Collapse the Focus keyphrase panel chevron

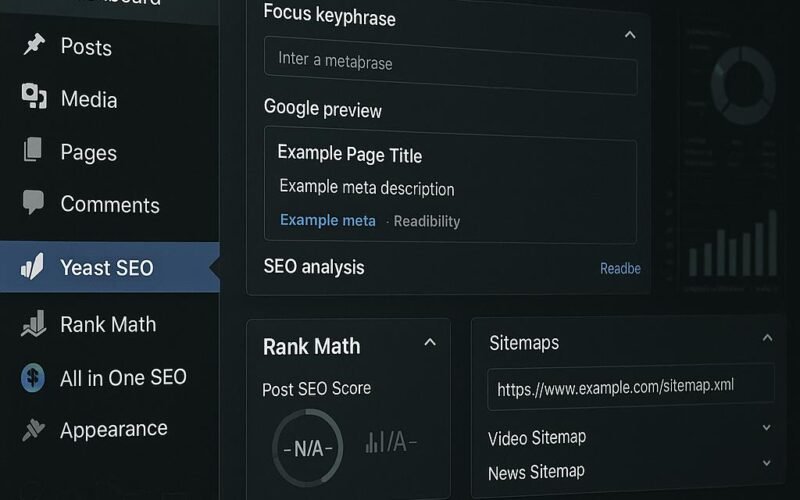(x=630, y=35)
